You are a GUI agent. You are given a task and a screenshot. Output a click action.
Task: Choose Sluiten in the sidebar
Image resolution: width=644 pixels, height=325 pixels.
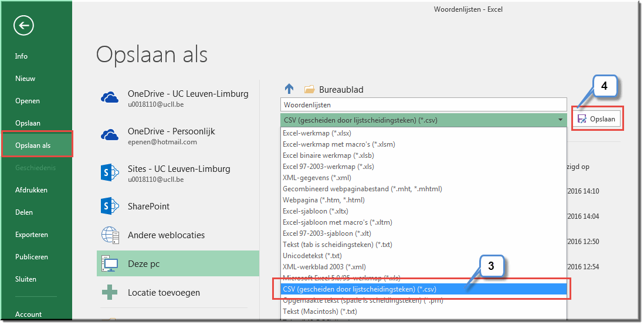25,279
